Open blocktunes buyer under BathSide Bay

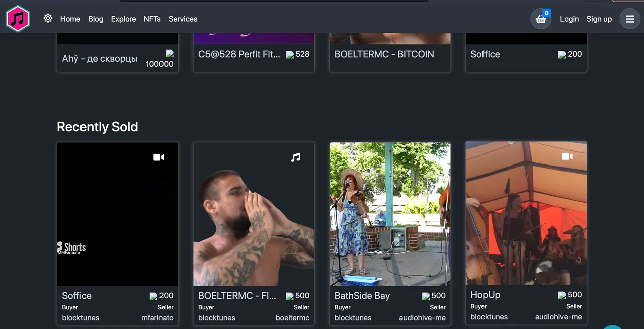[x=353, y=318]
